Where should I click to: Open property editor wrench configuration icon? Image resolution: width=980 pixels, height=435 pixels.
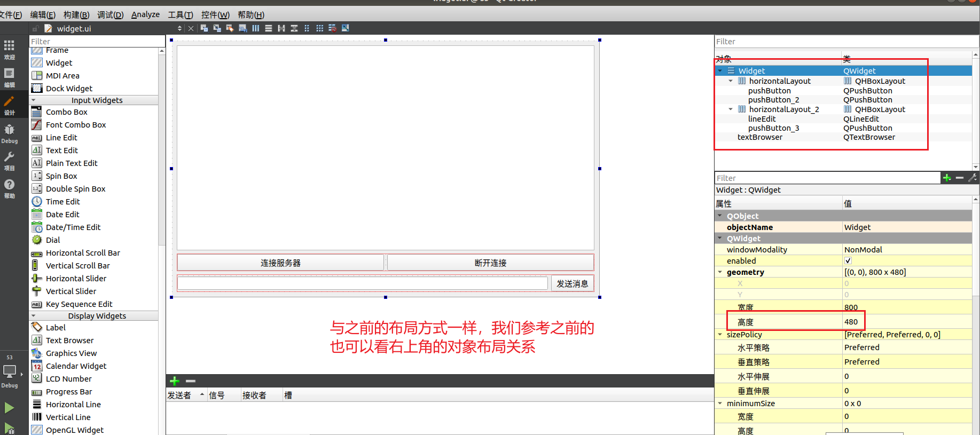(x=973, y=178)
